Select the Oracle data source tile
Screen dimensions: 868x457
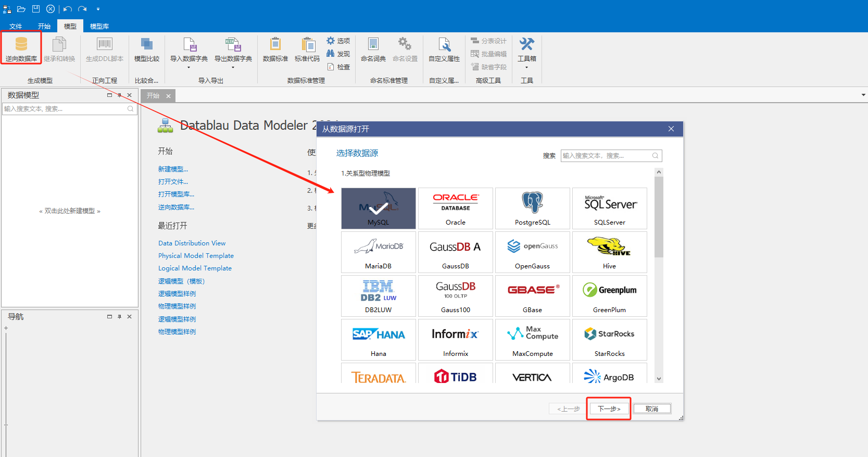point(456,208)
